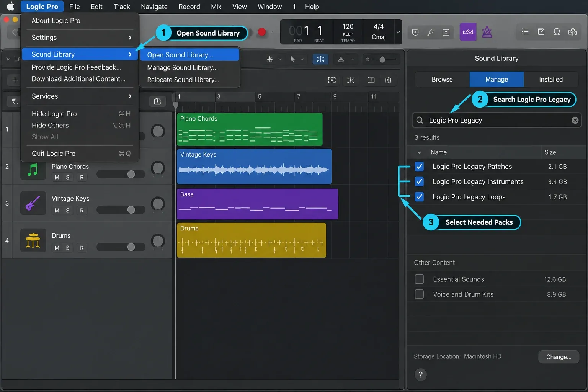This screenshot has height=392, width=588.
Task: Click the add-region box icon
Action: pyautogui.click(x=371, y=80)
